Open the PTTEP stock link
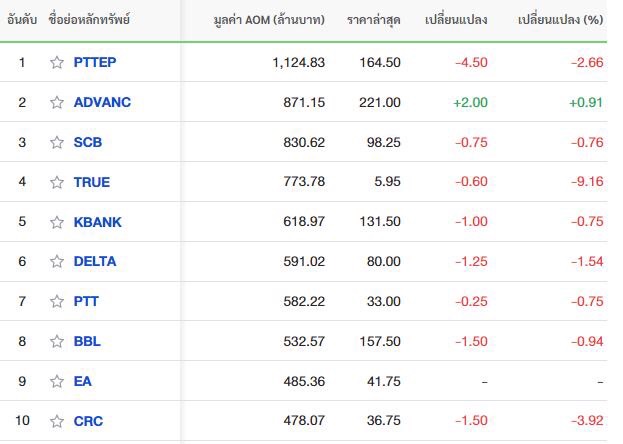This screenshot has height=444, width=623. click(x=95, y=62)
